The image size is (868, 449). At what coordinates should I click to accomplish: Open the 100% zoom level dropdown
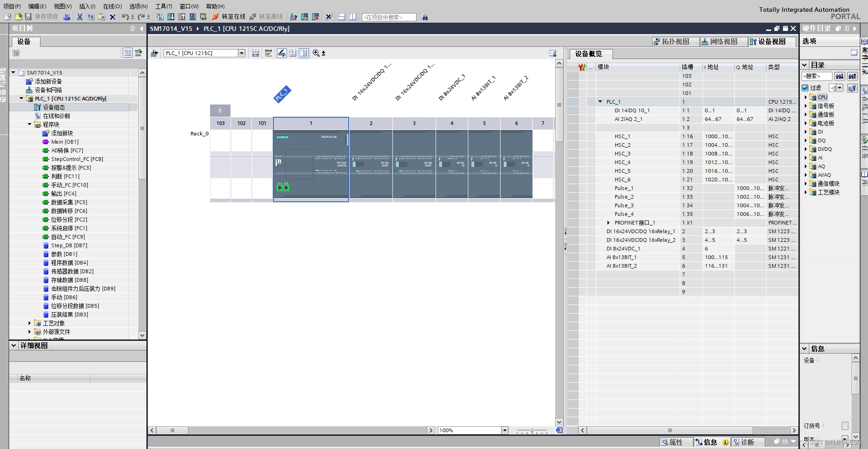[x=505, y=430]
